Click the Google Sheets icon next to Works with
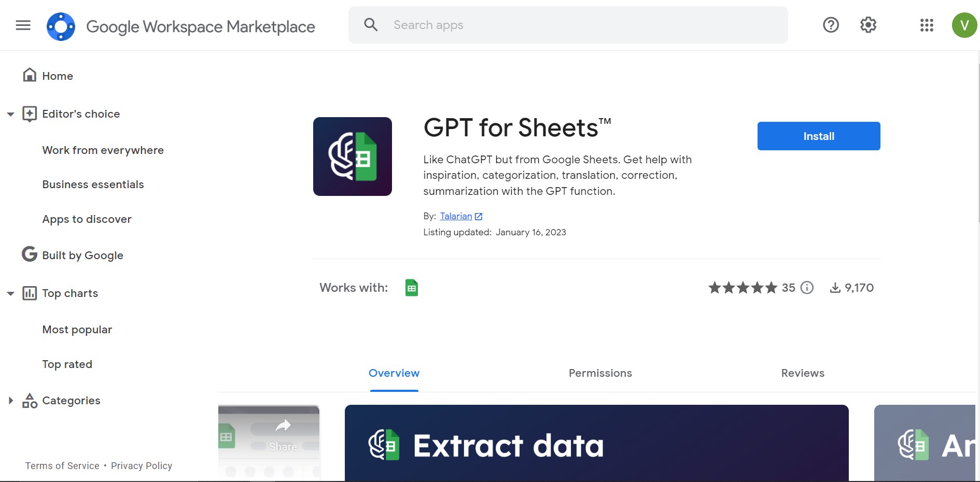 411,288
